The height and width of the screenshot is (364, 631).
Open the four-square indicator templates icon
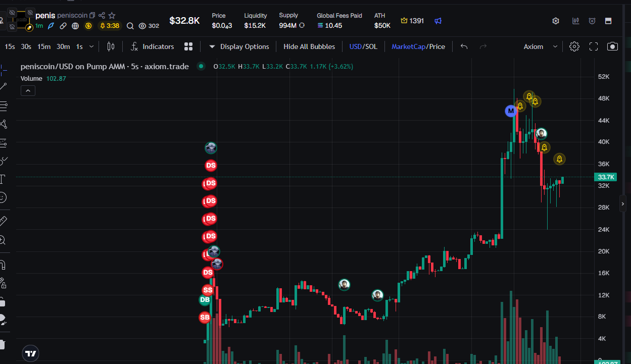188,46
